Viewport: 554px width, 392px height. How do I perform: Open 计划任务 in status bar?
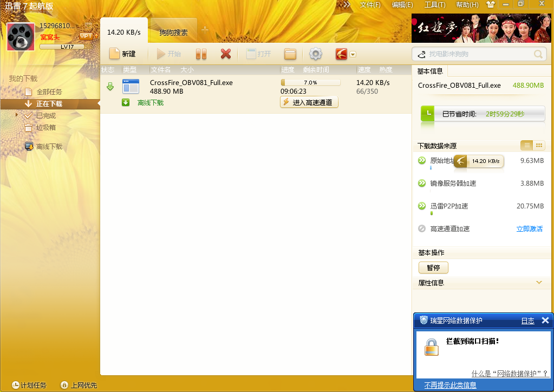pyautogui.click(x=29, y=385)
